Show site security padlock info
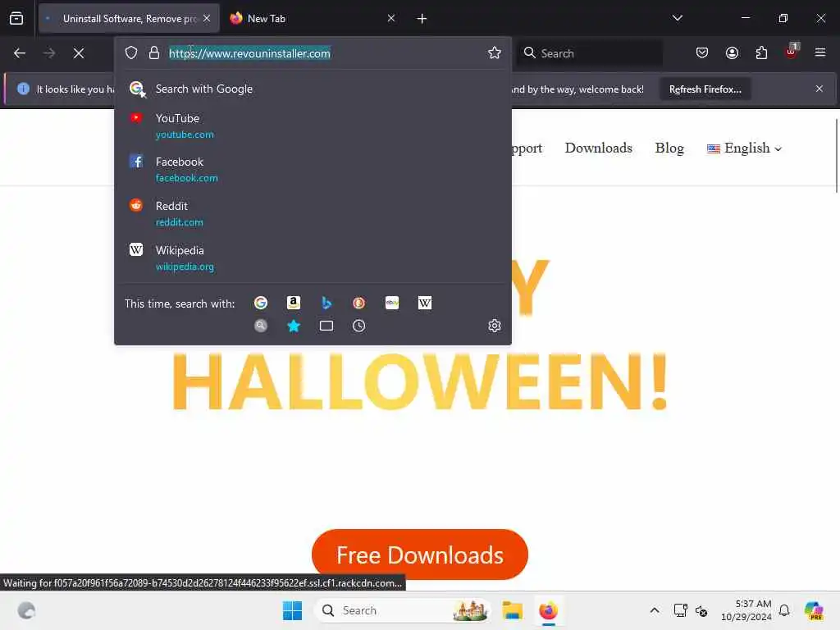Viewport: 840px width, 630px height. click(x=154, y=52)
